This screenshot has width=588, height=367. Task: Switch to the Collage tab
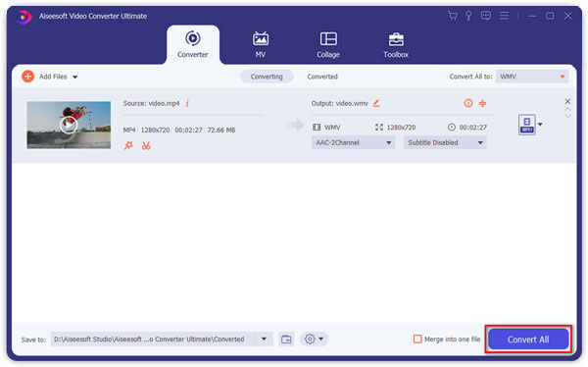click(x=328, y=44)
